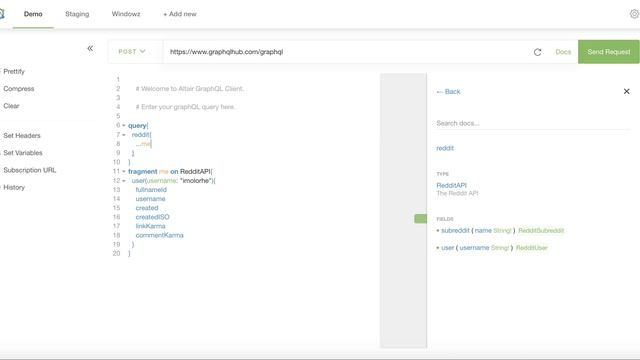640x360 pixels.
Task: Close the docs panel with X
Action: tap(627, 91)
